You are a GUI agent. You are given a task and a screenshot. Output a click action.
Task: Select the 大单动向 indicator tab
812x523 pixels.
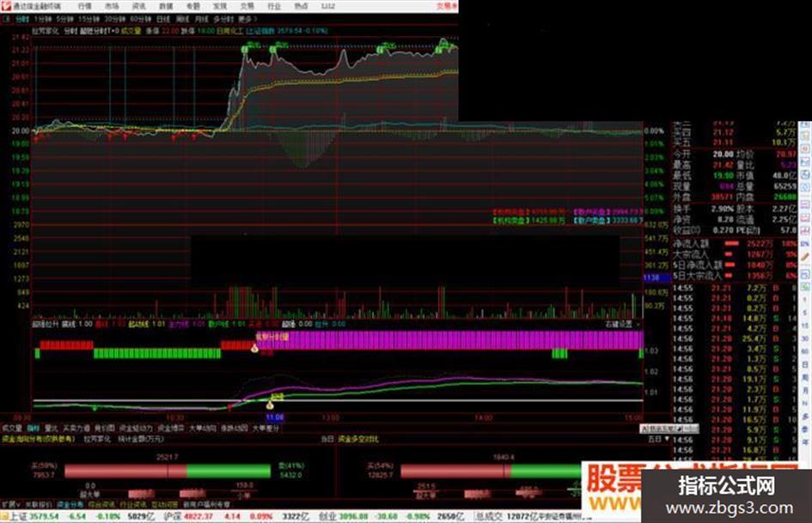pos(203,429)
